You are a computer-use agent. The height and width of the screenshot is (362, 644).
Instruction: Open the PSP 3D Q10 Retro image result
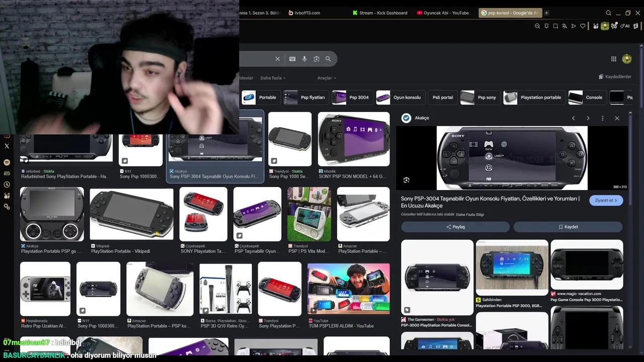pyautogui.click(x=225, y=289)
